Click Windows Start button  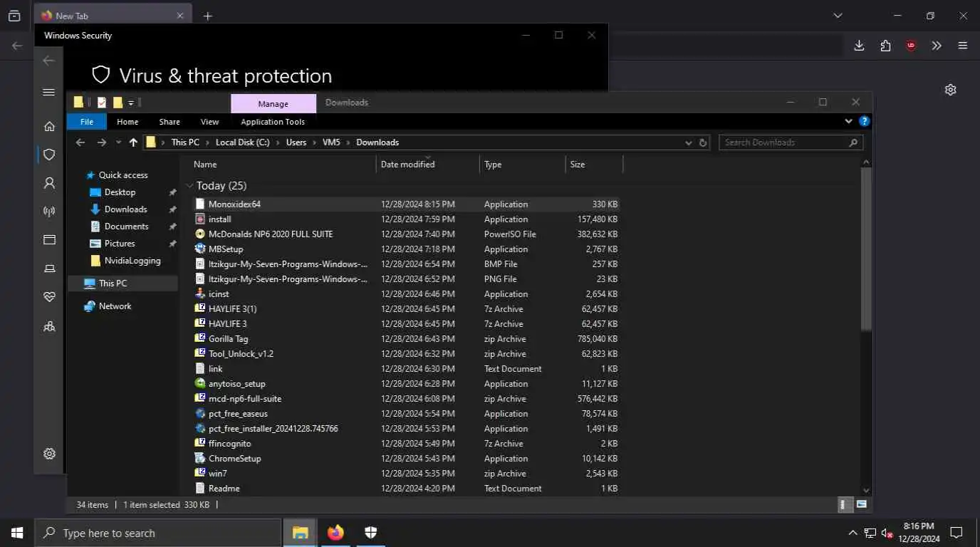(x=17, y=533)
